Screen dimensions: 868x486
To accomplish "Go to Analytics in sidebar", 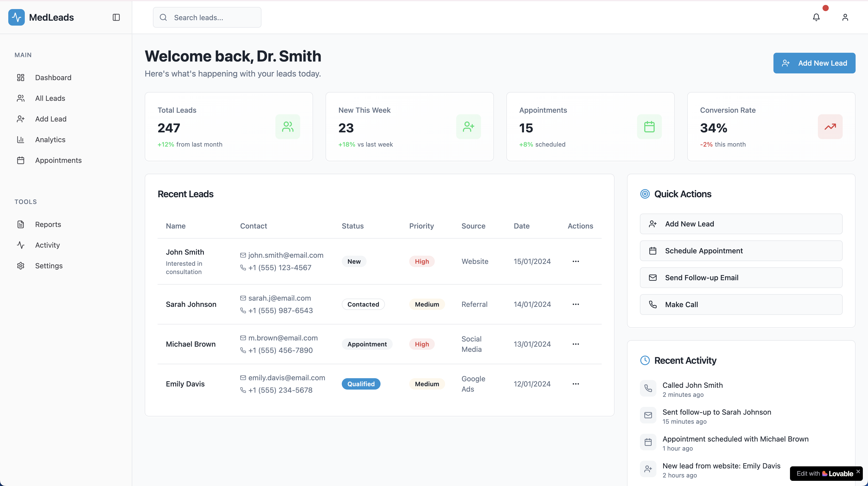I will (50, 140).
